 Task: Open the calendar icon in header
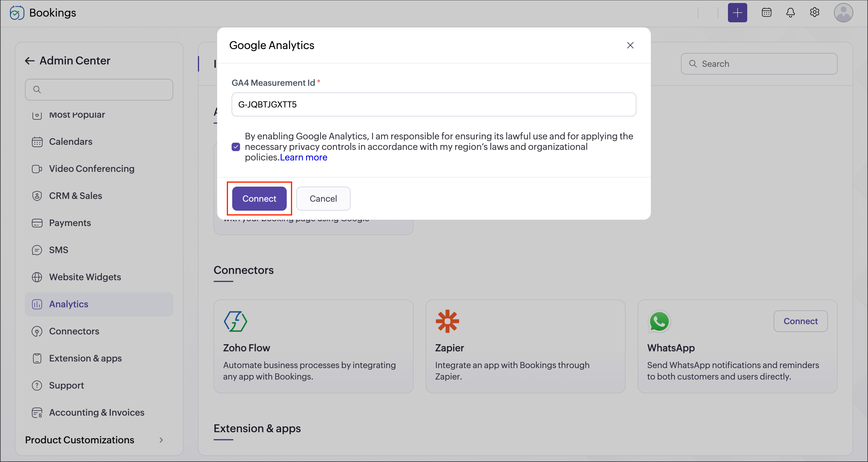tap(766, 13)
